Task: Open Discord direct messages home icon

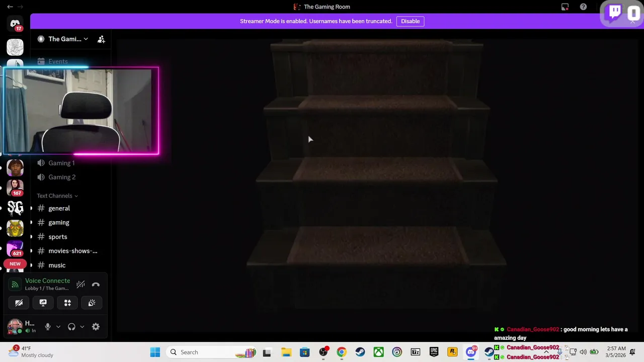Action: [15, 24]
